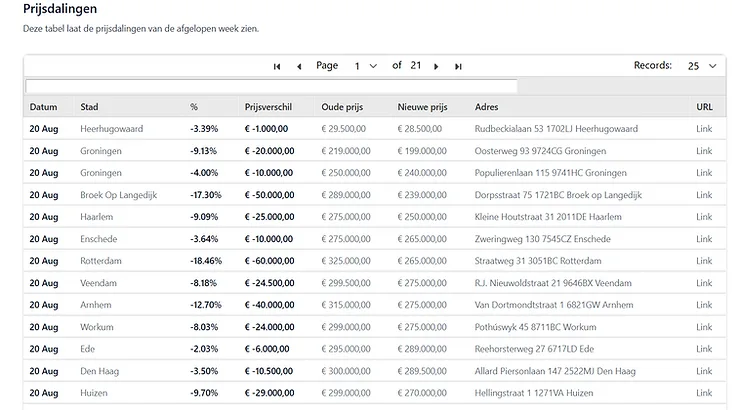Jump to the last page of results
740x410 pixels.
point(458,67)
